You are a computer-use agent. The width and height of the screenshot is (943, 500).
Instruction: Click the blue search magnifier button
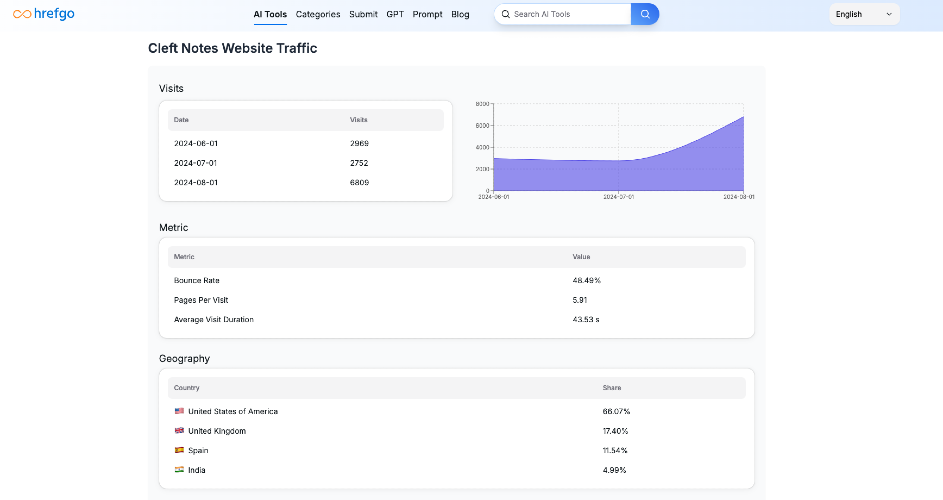coord(645,14)
